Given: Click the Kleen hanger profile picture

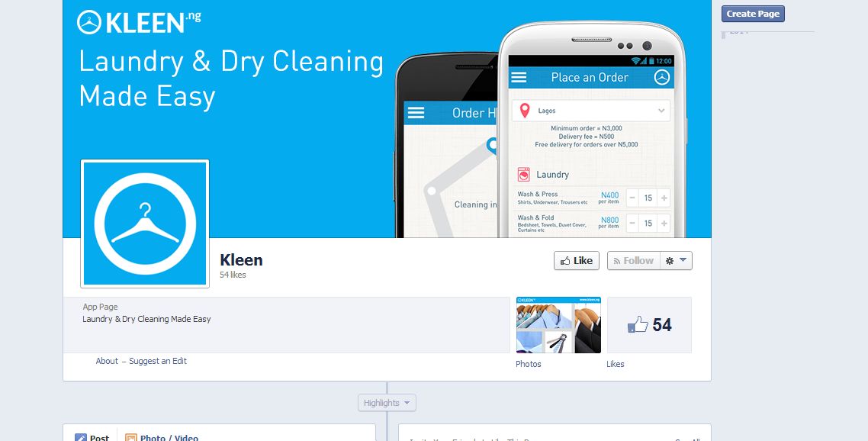Looking at the screenshot, I should point(145,224).
